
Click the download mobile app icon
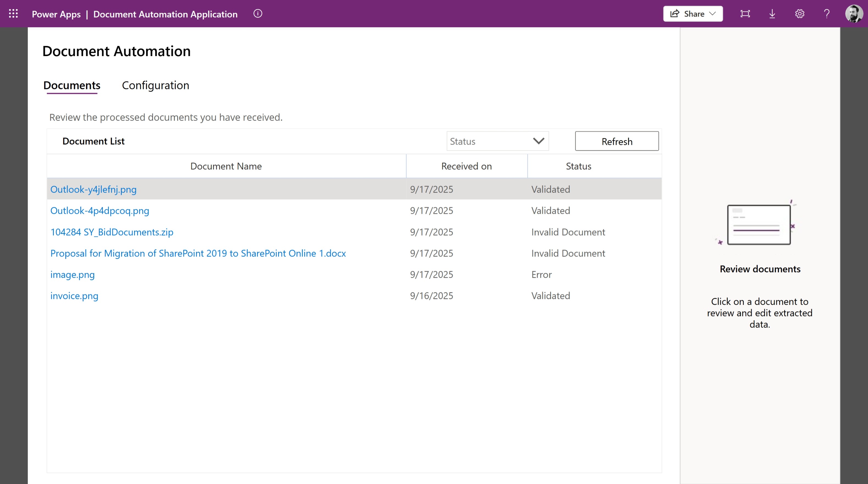coord(772,14)
